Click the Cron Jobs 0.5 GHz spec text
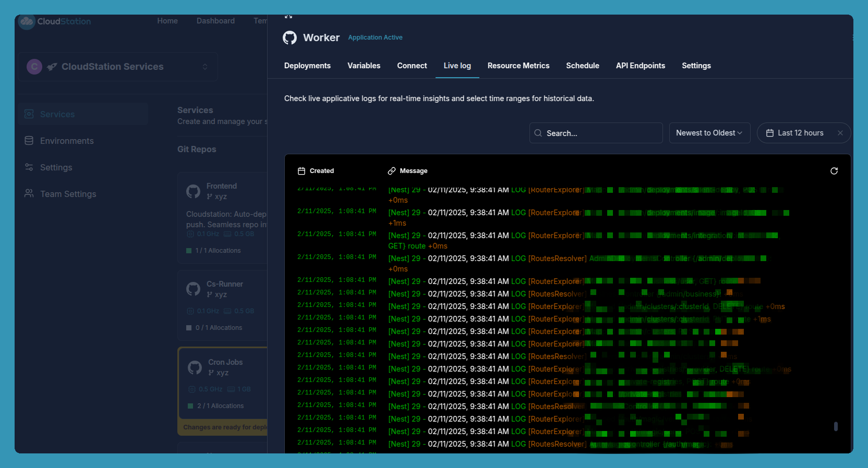Screen dimensions: 868x468 pos(210,389)
